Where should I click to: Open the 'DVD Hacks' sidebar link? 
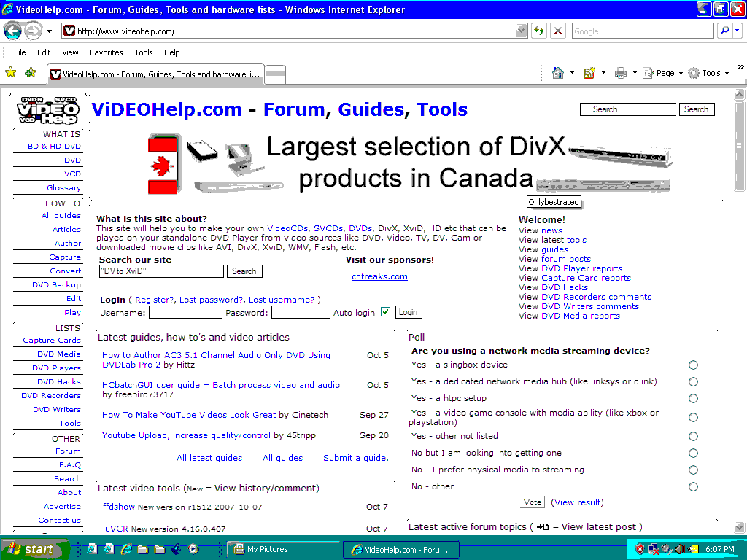(x=59, y=381)
